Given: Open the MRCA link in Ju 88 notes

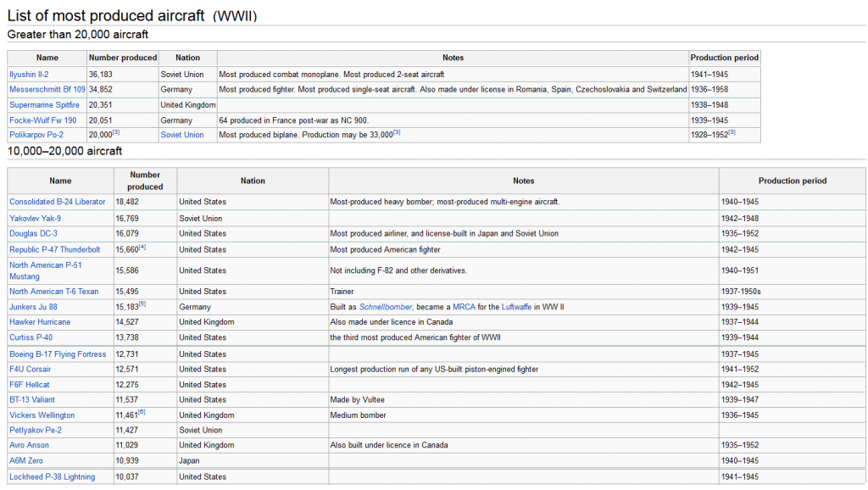Looking at the screenshot, I should (464, 307).
